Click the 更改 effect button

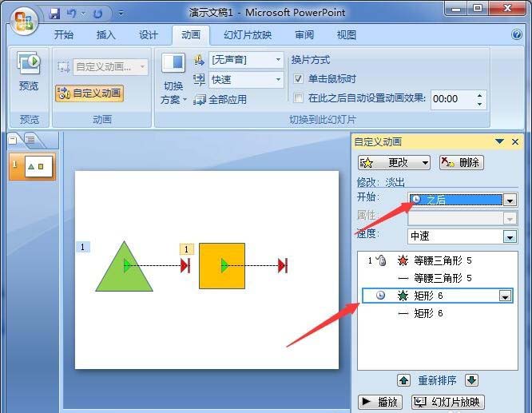click(x=394, y=162)
